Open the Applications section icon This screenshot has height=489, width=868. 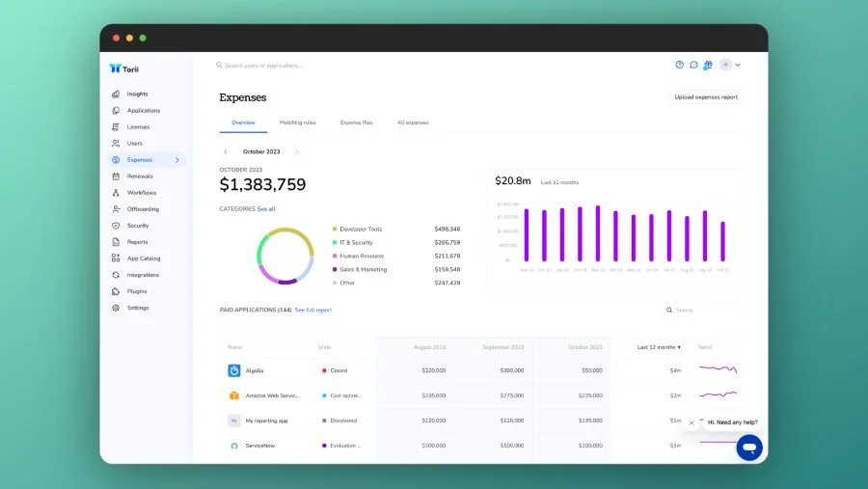click(x=116, y=110)
